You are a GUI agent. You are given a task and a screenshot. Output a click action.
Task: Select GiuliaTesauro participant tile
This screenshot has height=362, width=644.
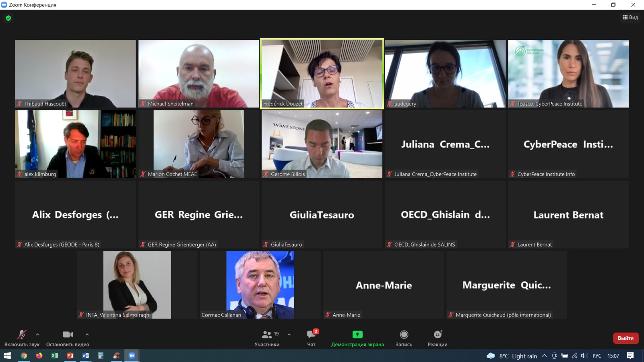(322, 214)
